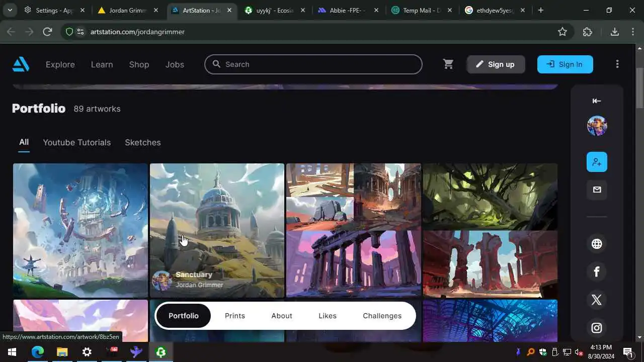Viewport: 644px width, 362px height.
Task: Go back to previous page
Action: point(11,32)
